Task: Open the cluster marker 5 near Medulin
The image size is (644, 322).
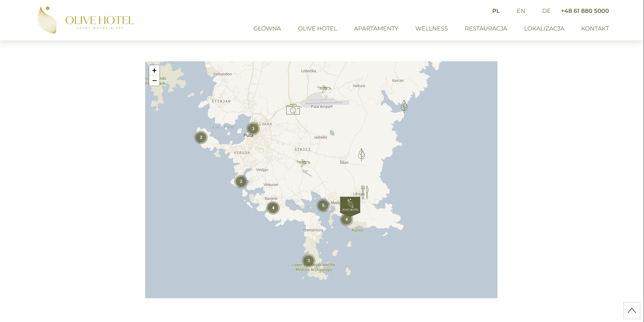Action: tap(323, 206)
